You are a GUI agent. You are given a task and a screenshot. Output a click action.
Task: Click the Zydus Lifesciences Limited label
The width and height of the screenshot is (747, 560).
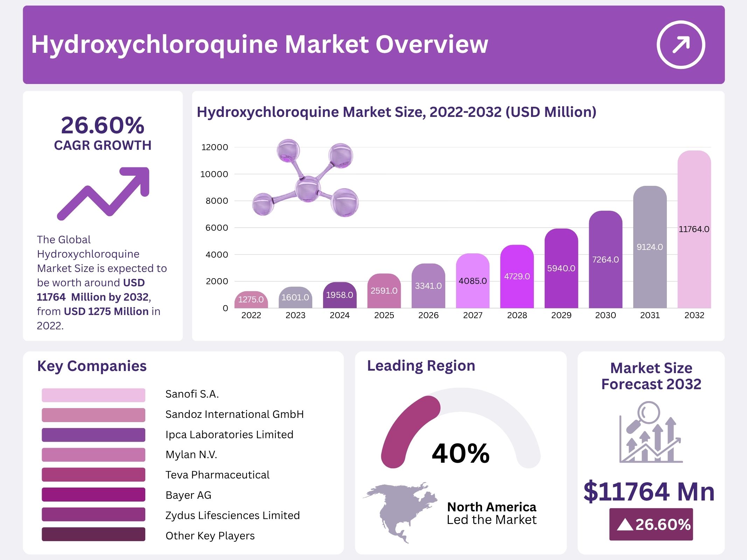click(x=232, y=515)
